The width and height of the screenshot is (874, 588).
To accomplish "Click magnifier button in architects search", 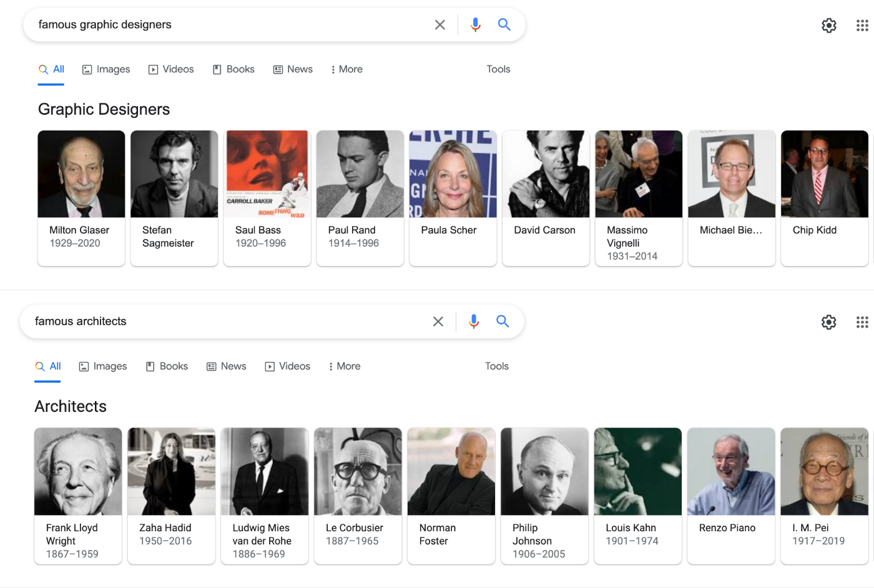I will tap(503, 321).
